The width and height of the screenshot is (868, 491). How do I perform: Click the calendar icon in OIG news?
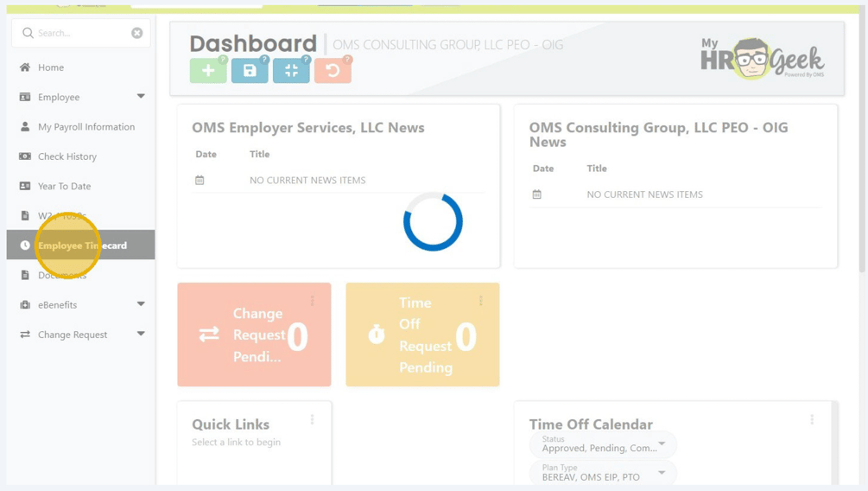tap(537, 194)
